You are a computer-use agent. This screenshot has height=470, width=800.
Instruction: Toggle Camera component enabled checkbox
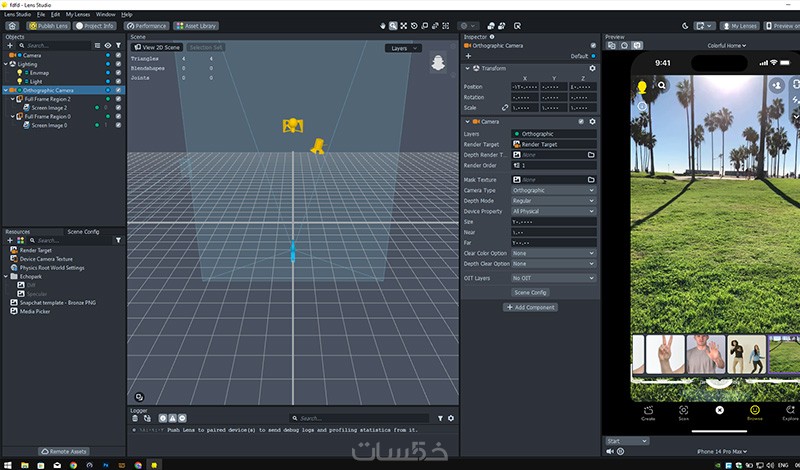tap(581, 122)
